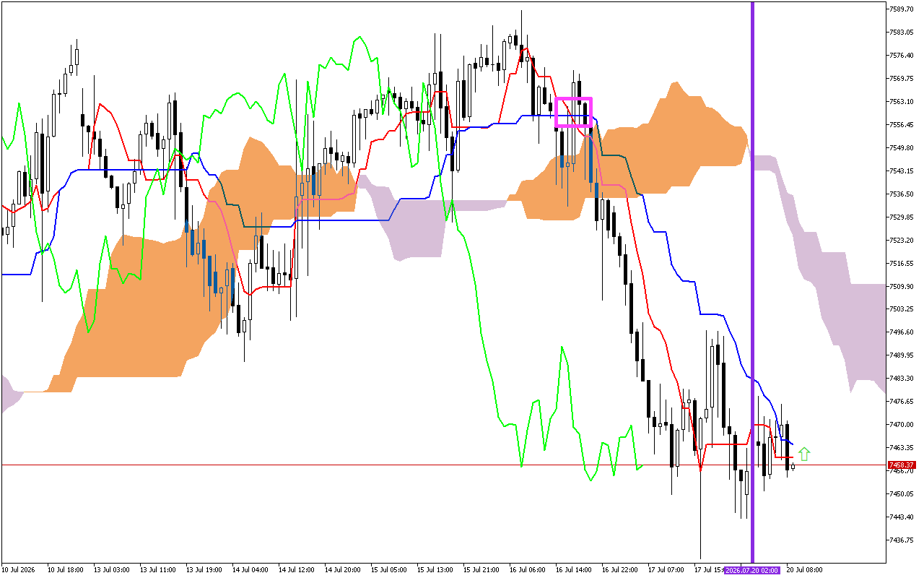
Task: Click the 7543.15 price scale label
Action: point(902,171)
